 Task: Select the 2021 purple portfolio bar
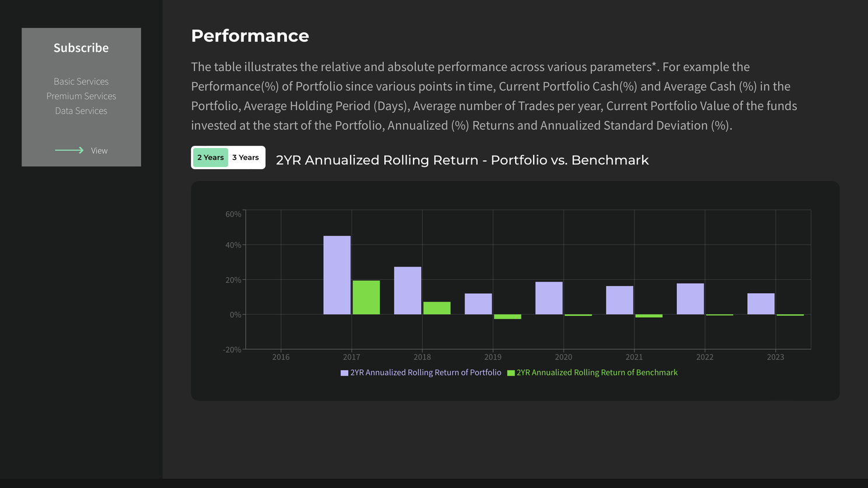tap(619, 300)
